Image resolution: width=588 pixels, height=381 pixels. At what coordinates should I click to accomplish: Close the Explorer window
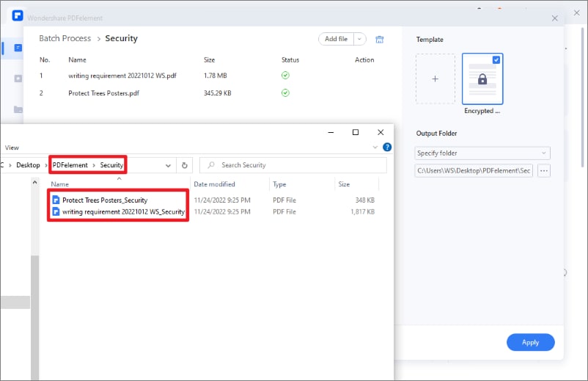point(381,132)
